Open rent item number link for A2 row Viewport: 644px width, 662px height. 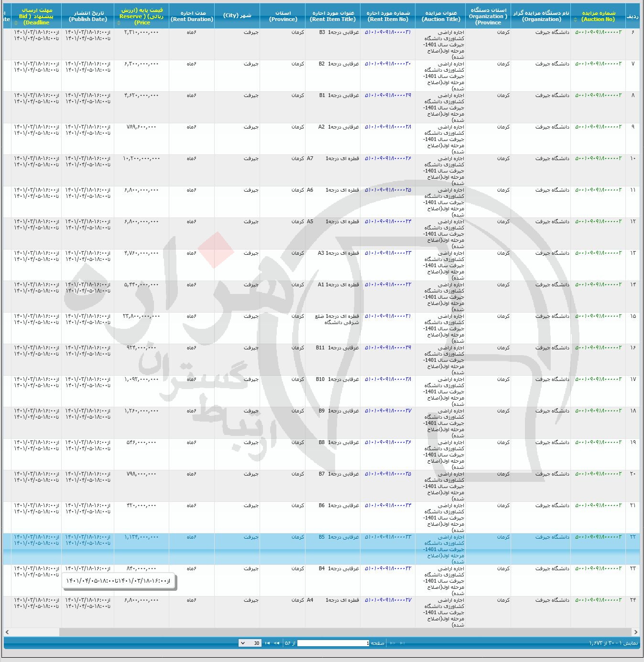pyautogui.click(x=388, y=127)
